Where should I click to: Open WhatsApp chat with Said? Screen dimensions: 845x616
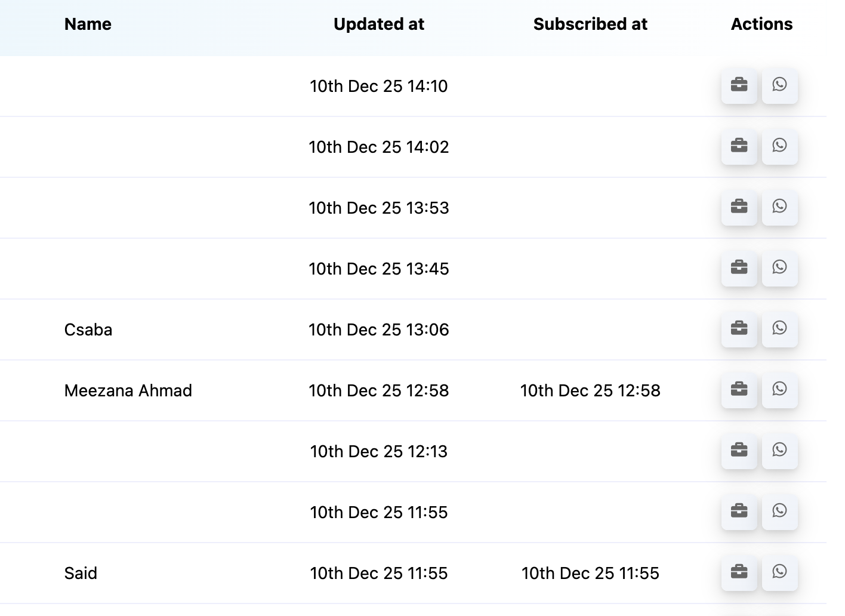(x=779, y=572)
